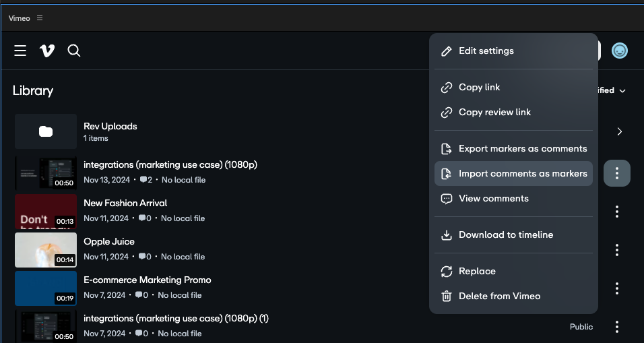
Task: Click Delete from Vimeo
Action: [x=499, y=297]
